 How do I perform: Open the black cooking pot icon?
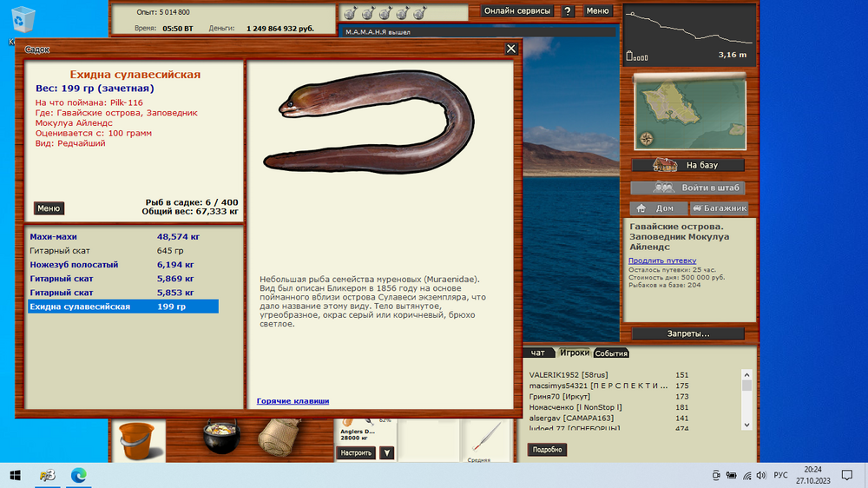click(220, 439)
